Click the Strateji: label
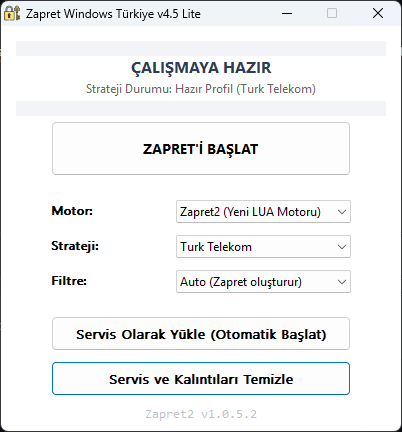 coord(75,246)
